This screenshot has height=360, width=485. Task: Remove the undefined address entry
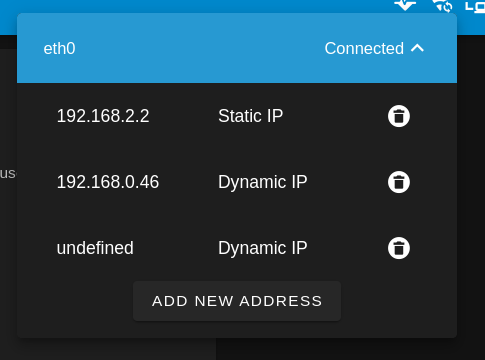tap(399, 248)
